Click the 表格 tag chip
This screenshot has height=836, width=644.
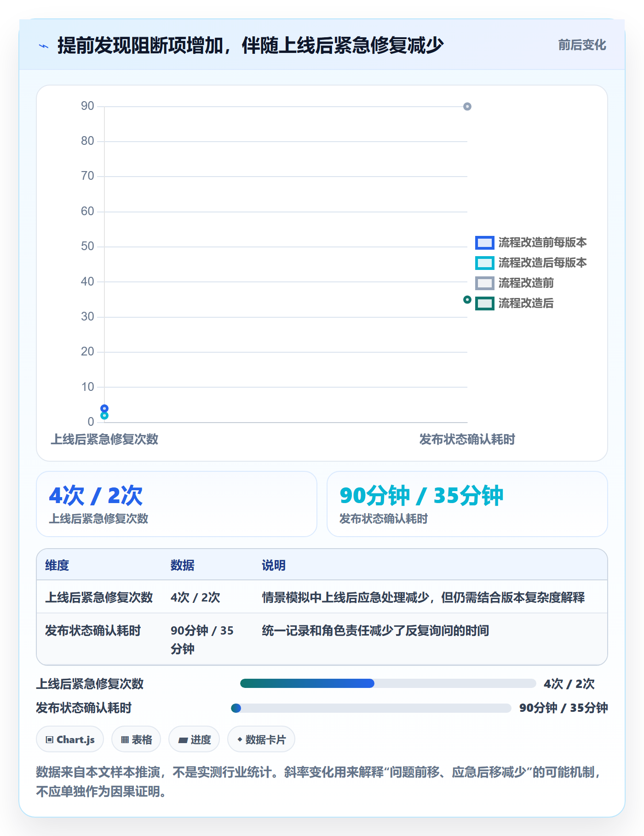pyautogui.click(x=136, y=739)
